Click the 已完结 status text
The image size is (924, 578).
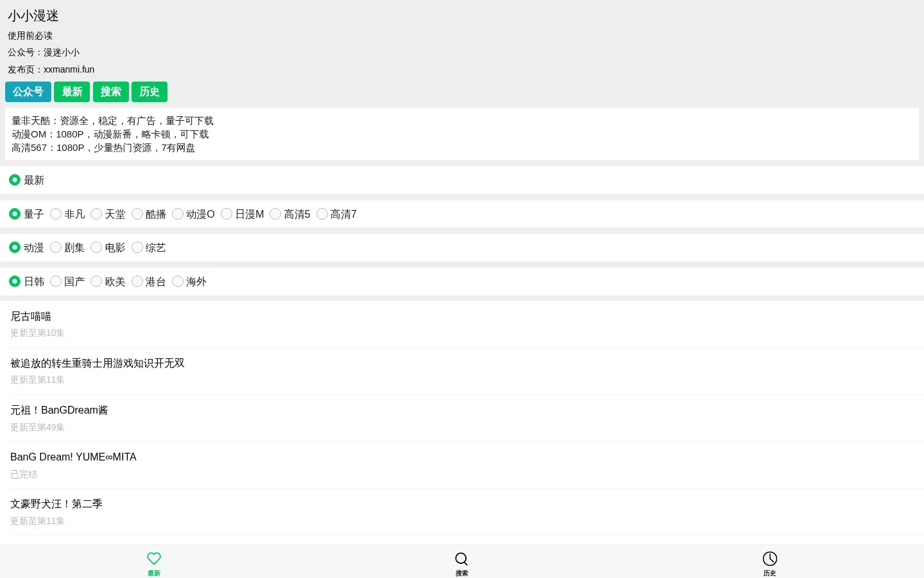click(24, 474)
